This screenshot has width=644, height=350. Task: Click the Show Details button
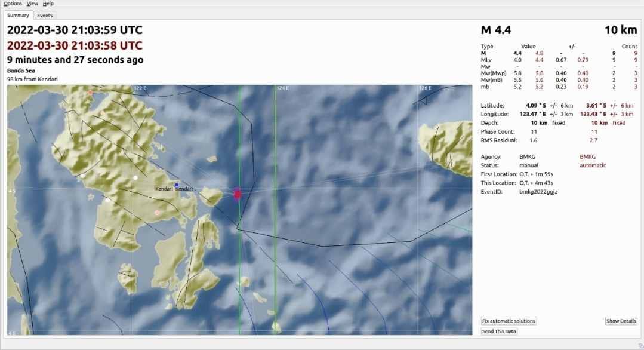[x=621, y=321]
